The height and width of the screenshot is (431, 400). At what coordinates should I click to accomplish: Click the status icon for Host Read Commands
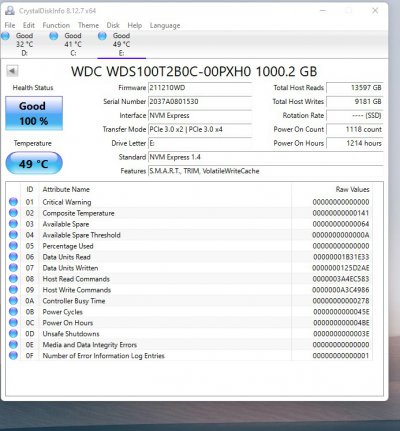(x=13, y=279)
